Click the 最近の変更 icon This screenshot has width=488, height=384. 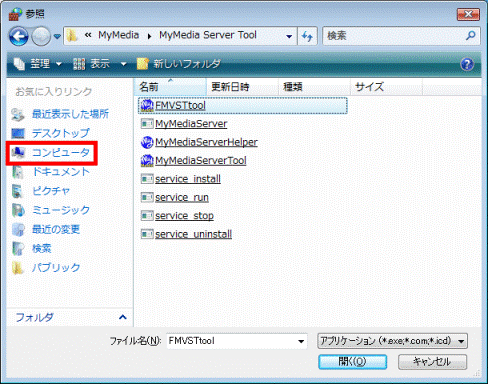(x=18, y=229)
